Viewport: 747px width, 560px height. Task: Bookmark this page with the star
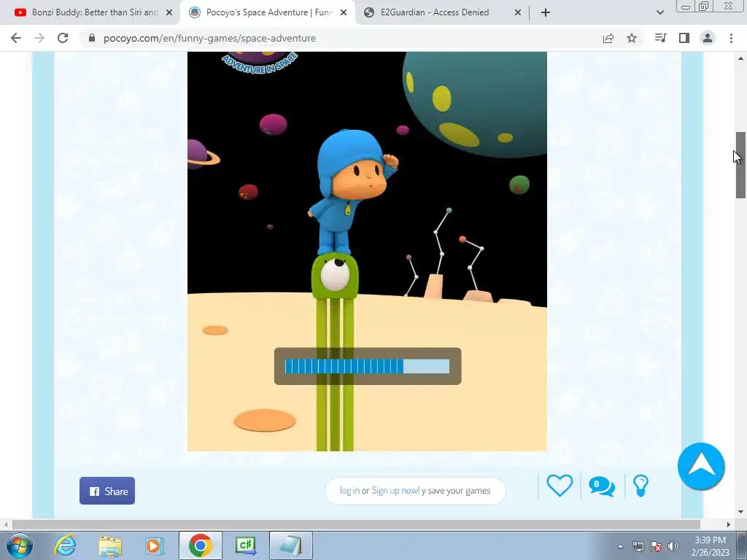[632, 38]
